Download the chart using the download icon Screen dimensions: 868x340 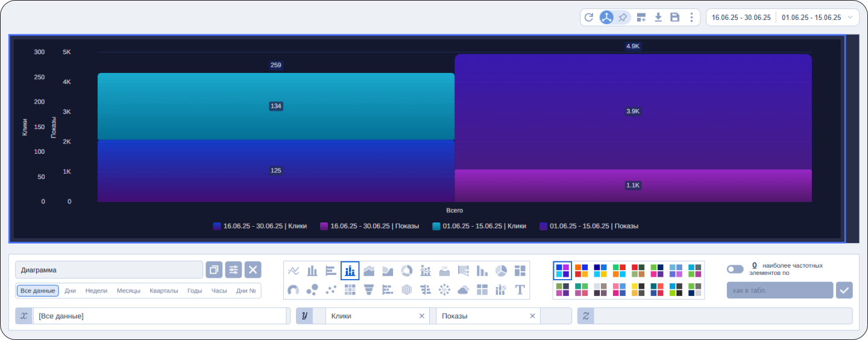(x=658, y=17)
